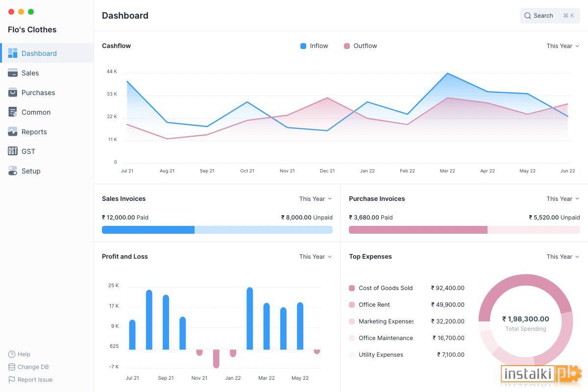588x392 pixels.
Task: Expand Cashflow This Year period dropdown
Action: pos(563,46)
